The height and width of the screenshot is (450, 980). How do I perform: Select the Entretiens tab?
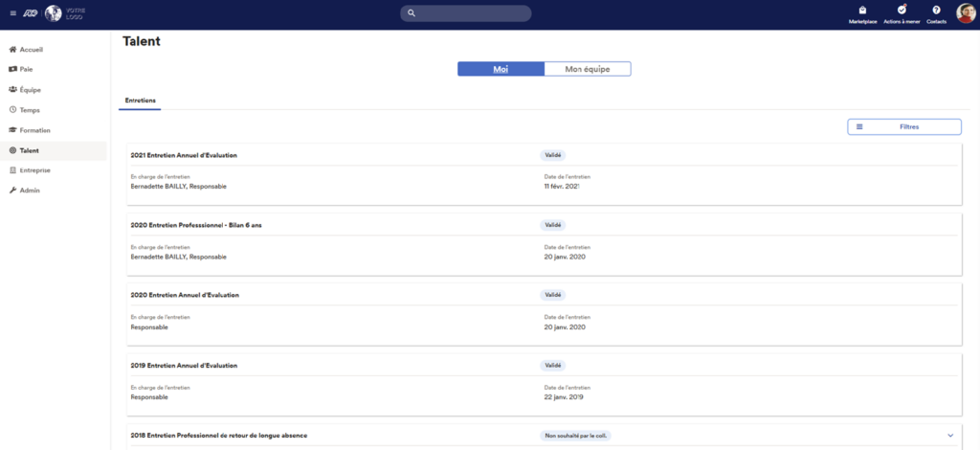[x=141, y=101]
